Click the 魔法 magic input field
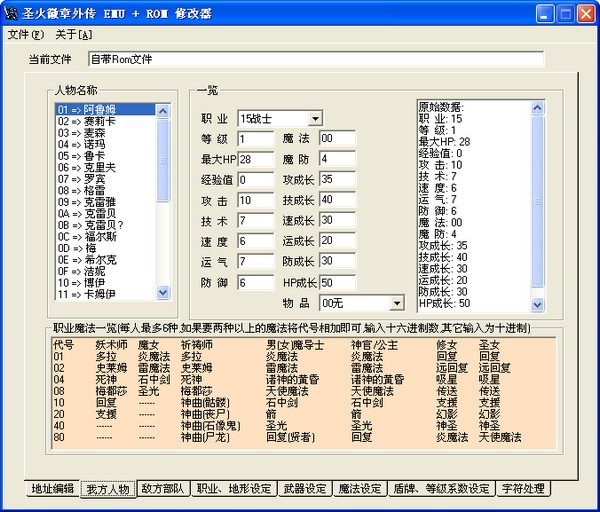 tap(338, 138)
